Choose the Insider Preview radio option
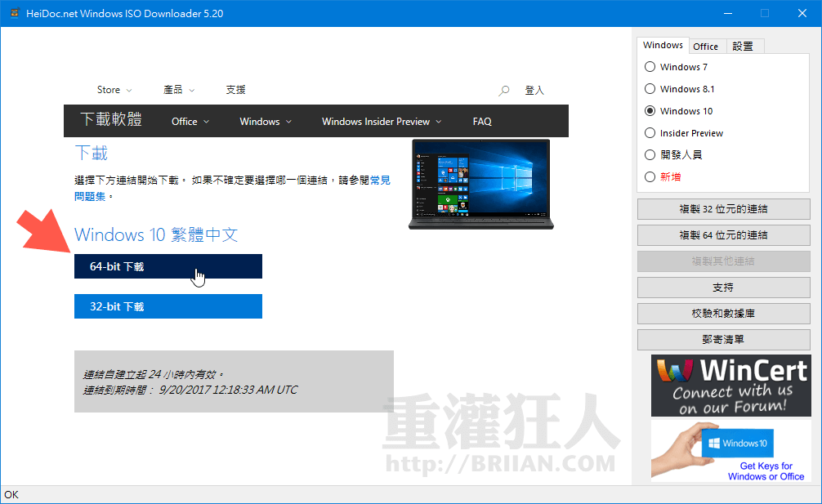The image size is (822, 504). pos(650,133)
